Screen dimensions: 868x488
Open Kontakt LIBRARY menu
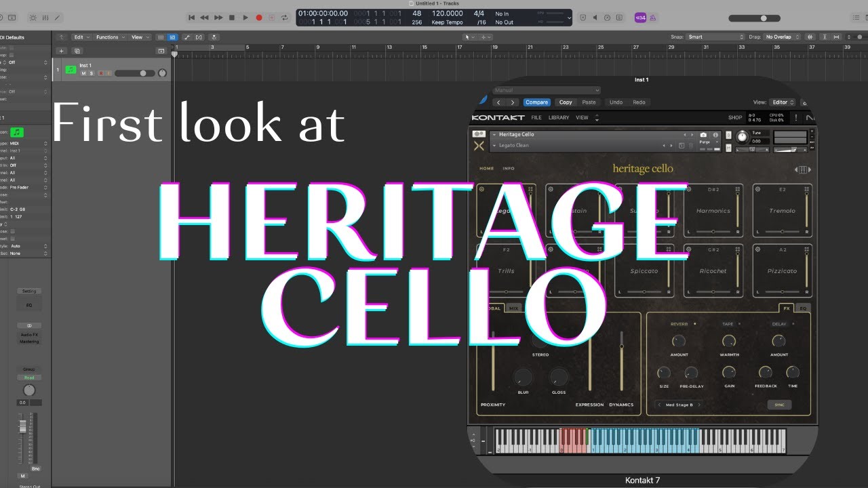pos(559,118)
